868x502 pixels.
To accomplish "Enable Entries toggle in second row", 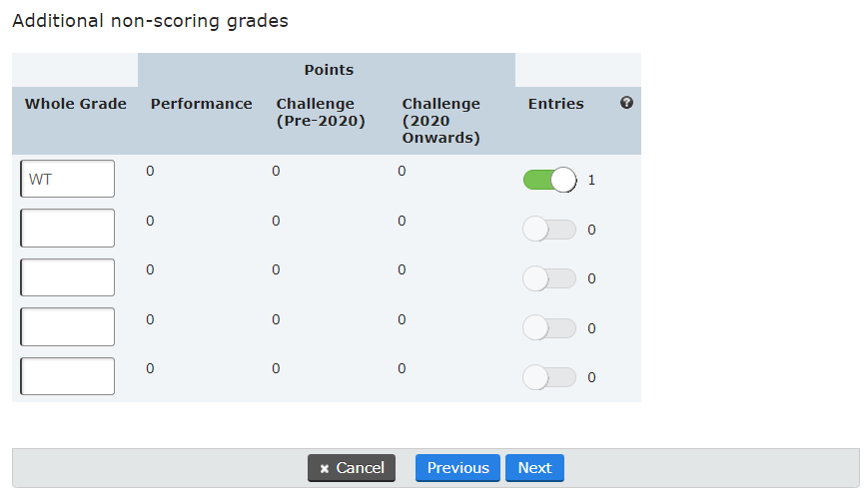I will coord(550,229).
